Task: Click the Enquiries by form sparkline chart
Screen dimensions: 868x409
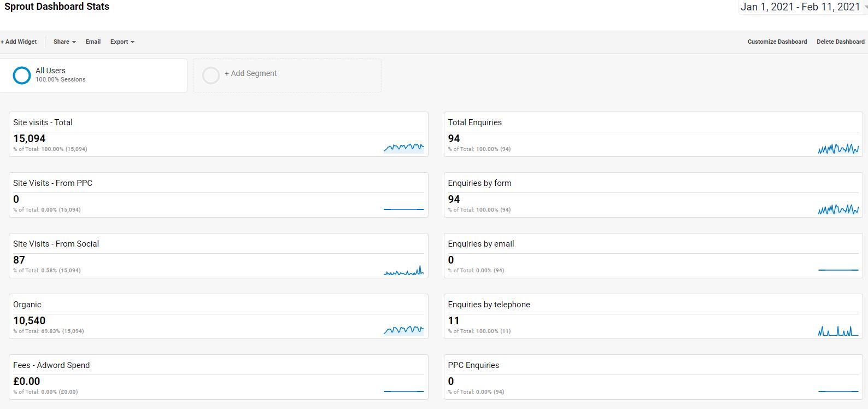Action: [x=838, y=209]
